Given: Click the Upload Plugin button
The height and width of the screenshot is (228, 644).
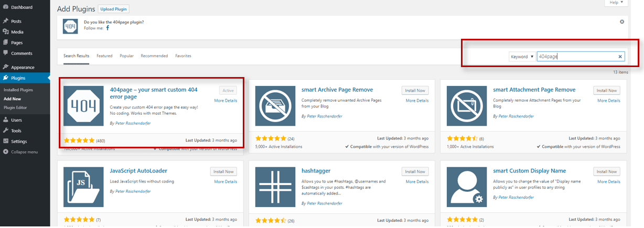Looking at the screenshot, I should (x=113, y=9).
